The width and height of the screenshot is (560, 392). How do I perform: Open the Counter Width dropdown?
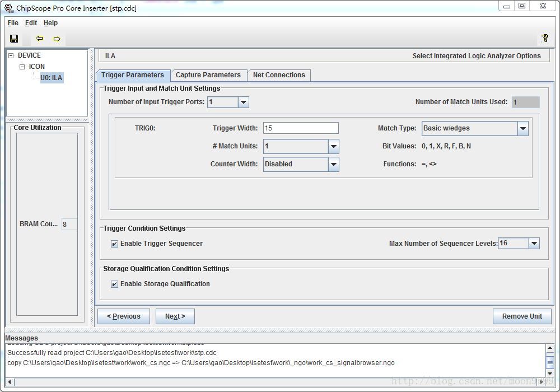click(334, 164)
